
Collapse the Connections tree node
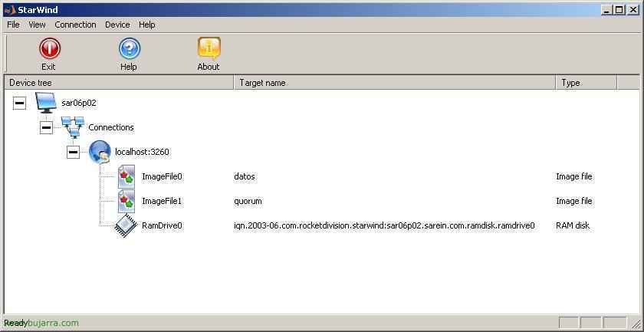pyautogui.click(x=47, y=127)
